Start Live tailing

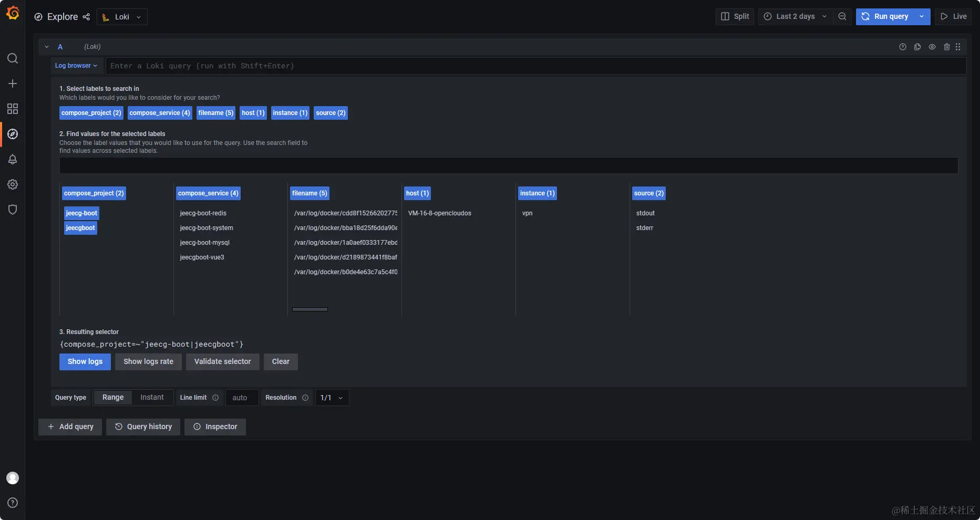coord(953,16)
